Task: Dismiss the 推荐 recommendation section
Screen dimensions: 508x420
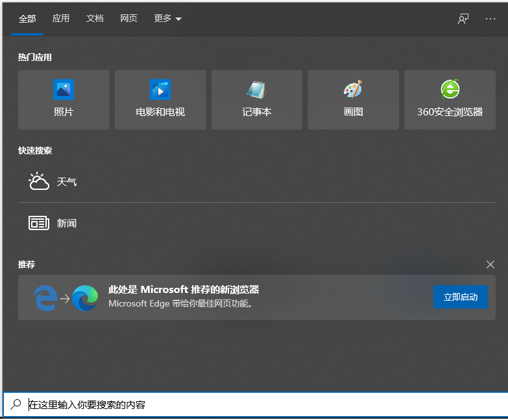Action: pyautogui.click(x=490, y=264)
